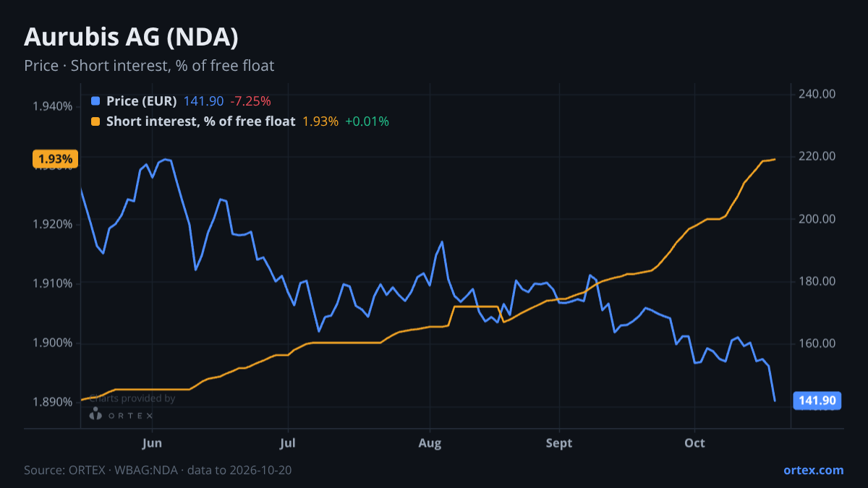Click 'Short interest, % of free float' legend label
Screen dimensions: 868x488
(201, 121)
